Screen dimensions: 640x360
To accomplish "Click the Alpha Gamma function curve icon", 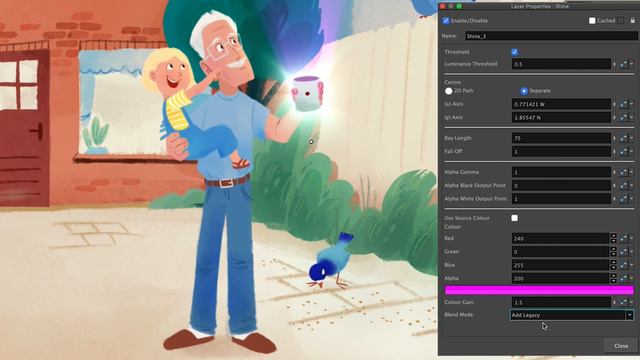I will [623, 172].
